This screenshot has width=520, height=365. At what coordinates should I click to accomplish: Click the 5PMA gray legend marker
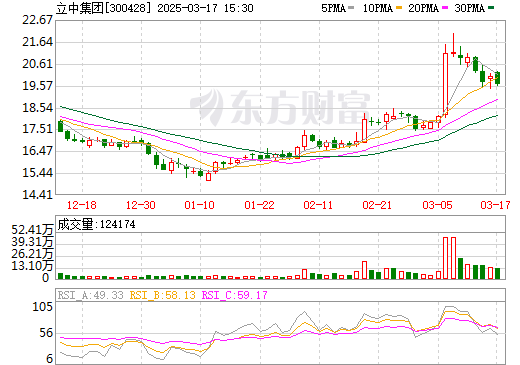[x=351, y=8]
